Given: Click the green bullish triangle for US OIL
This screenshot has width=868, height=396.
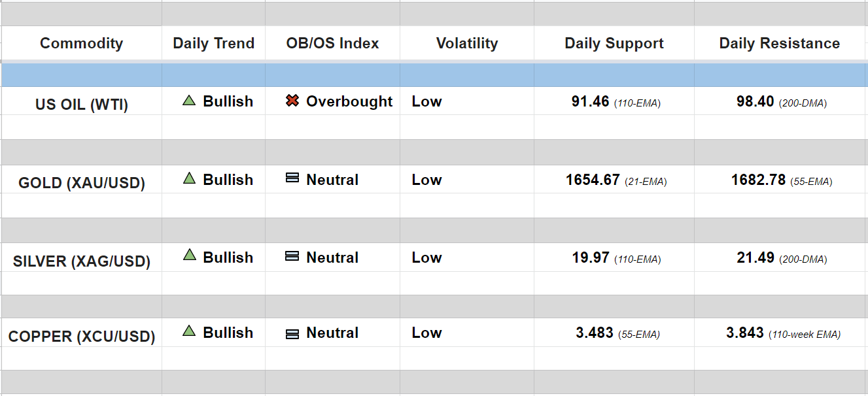Looking at the screenshot, I should [189, 101].
